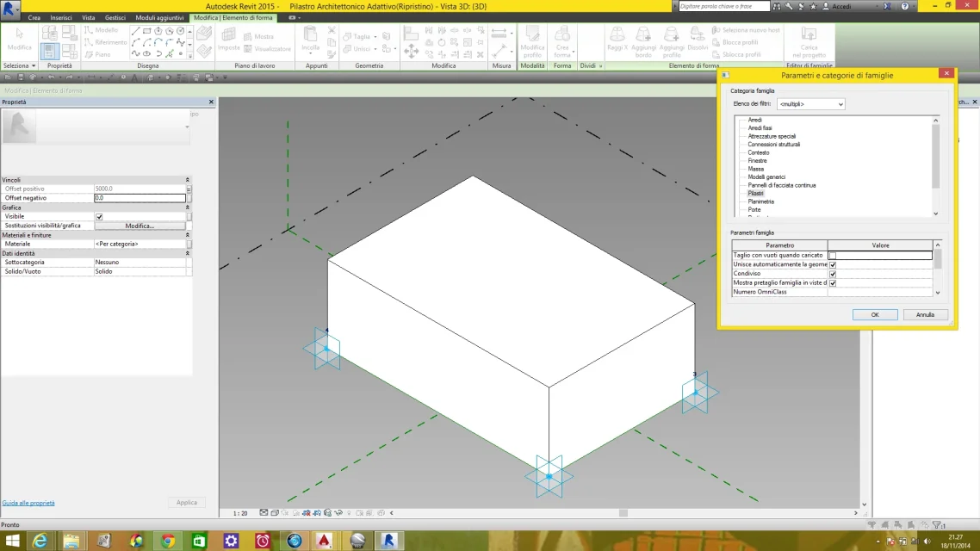
Task: Click Seleziona nuovo host
Action: coord(746,30)
